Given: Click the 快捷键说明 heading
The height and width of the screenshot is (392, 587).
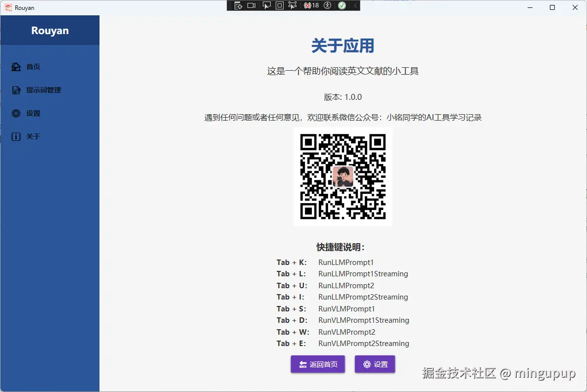Looking at the screenshot, I should point(341,247).
